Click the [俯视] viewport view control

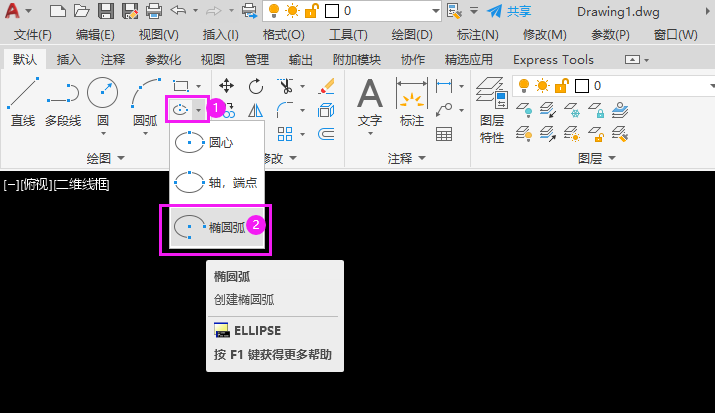coord(37,185)
